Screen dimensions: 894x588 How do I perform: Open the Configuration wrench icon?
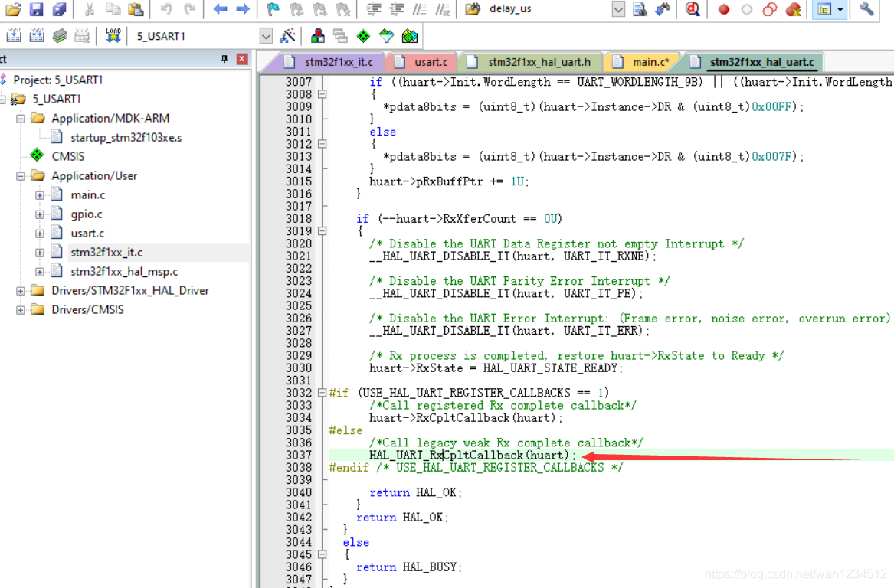tap(866, 9)
